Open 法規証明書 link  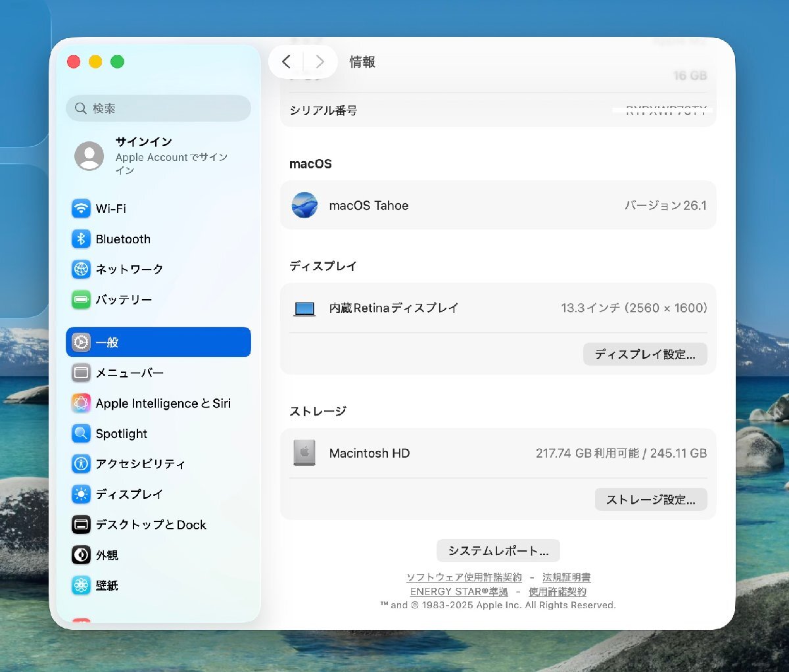(566, 577)
